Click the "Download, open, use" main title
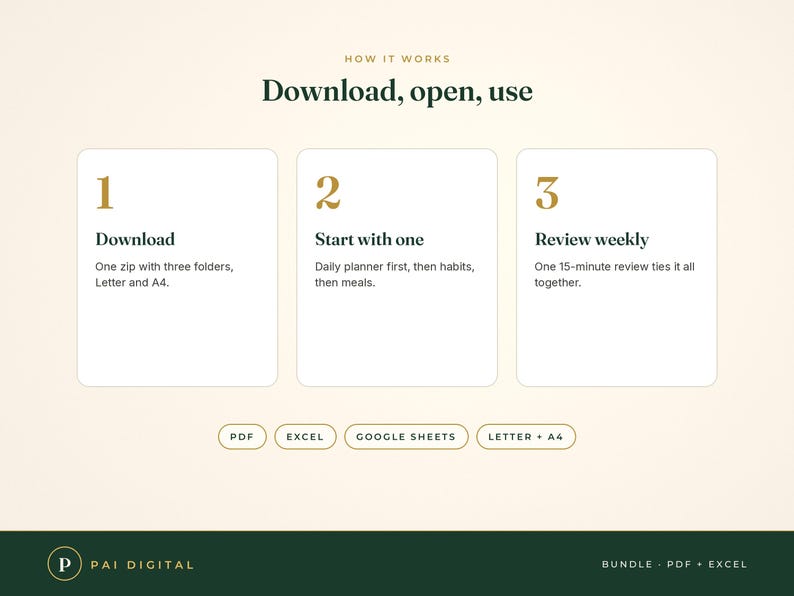The width and height of the screenshot is (794, 596). pos(397,92)
